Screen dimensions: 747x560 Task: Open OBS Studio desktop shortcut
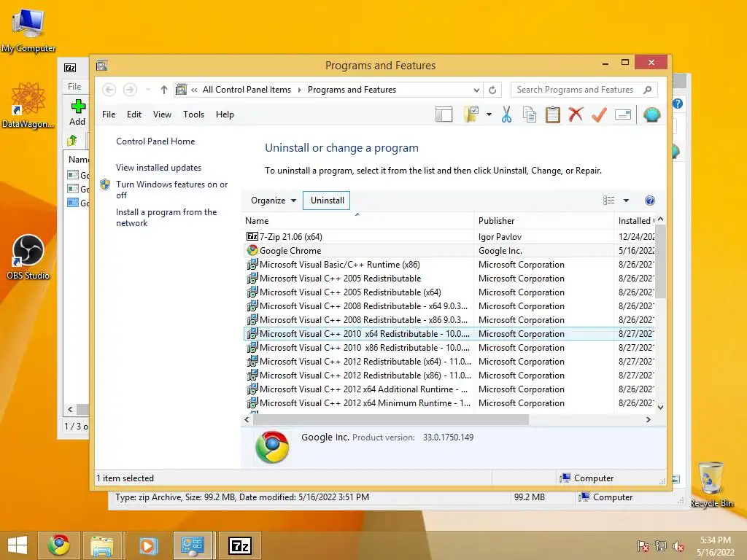point(28,257)
